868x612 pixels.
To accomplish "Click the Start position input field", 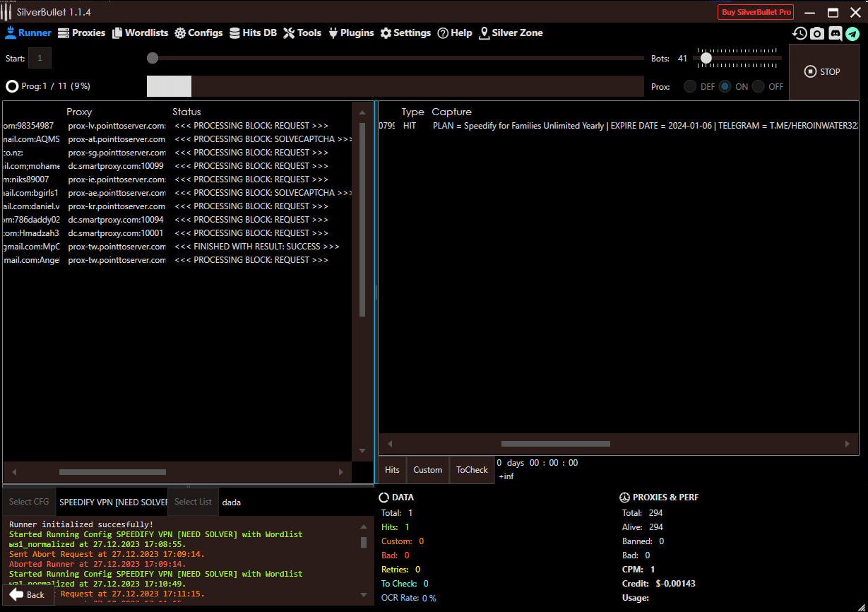I will (x=40, y=58).
